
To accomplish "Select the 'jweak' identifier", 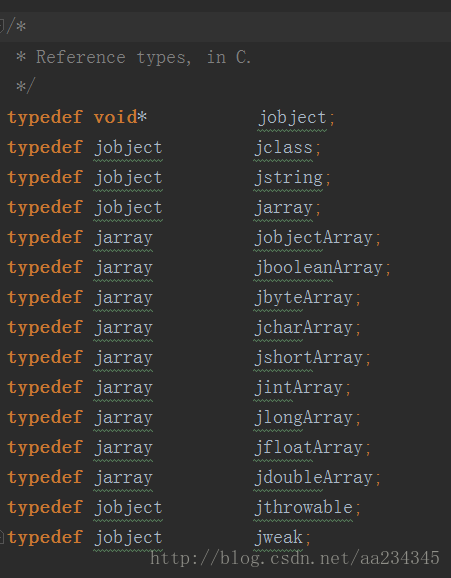I will click(278, 538).
